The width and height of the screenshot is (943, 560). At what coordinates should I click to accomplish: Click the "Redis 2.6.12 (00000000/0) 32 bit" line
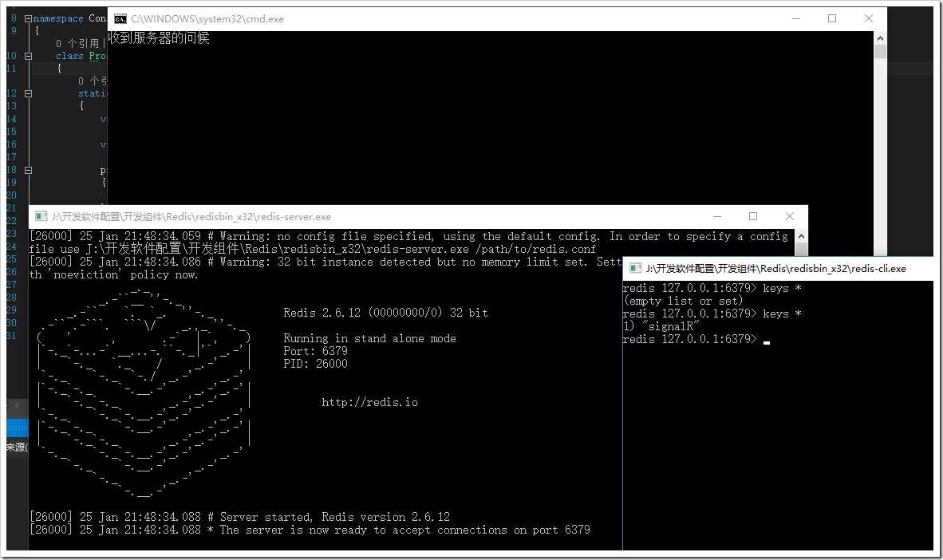pyautogui.click(x=385, y=313)
